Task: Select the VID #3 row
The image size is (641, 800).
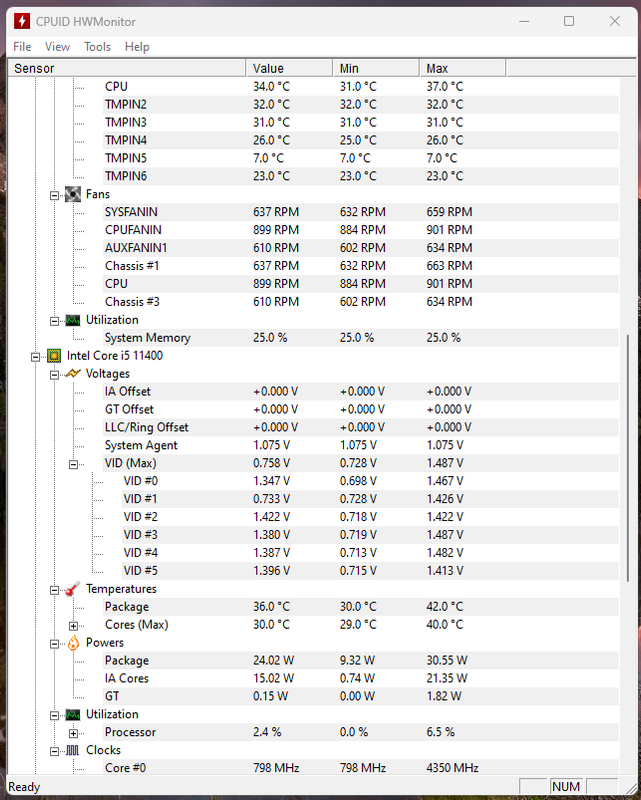Action: tap(371, 535)
